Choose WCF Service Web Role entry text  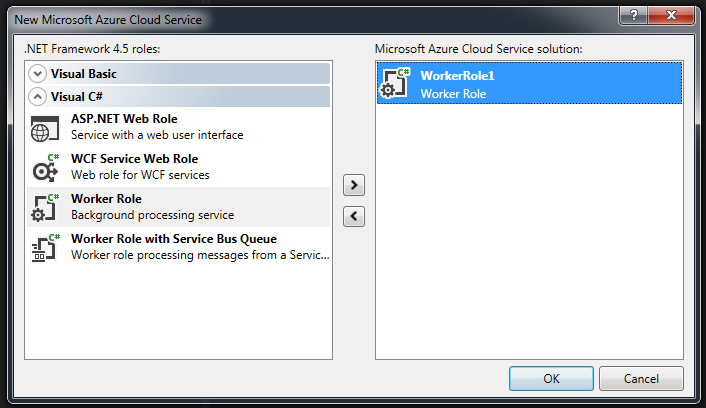pyautogui.click(x=134, y=159)
